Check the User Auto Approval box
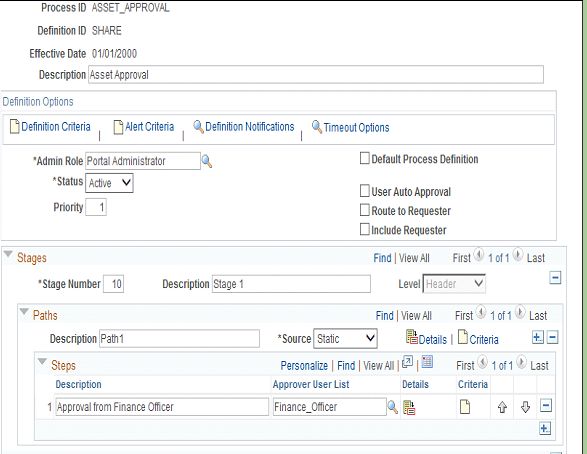This screenshot has width=587, height=454. click(364, 191)
